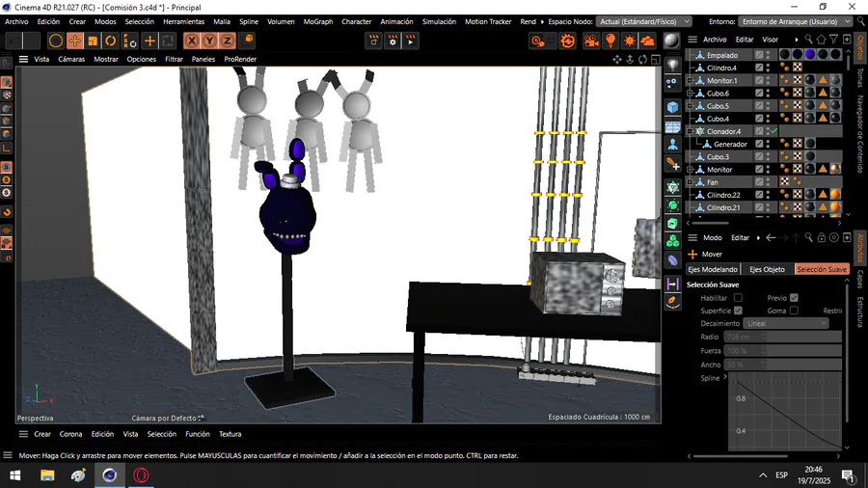Toggle the Superficie checkbox

pyautogui.click(x=738, y=311)
